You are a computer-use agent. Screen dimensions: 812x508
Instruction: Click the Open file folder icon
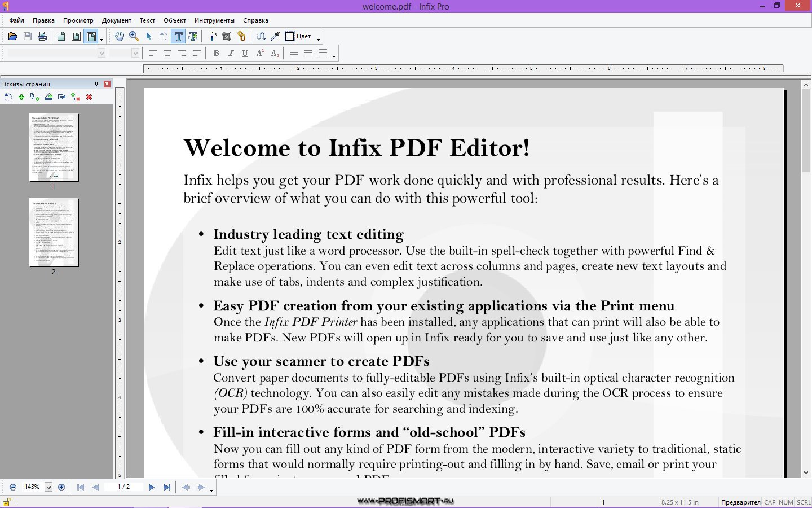[x=12, y=37]
